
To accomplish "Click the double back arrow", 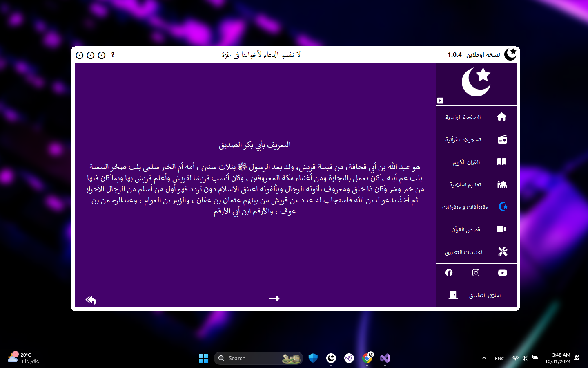I will coord(91,301).
